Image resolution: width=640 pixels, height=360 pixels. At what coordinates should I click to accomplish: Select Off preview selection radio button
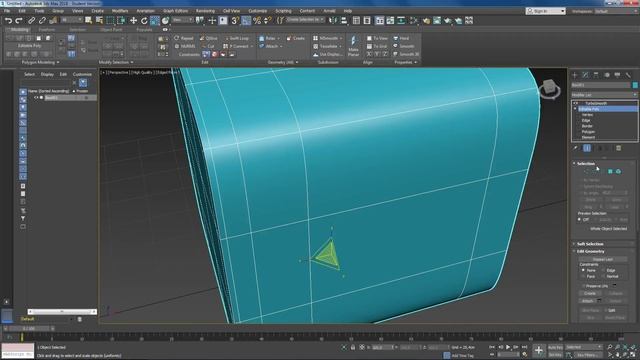pyautogui.click(x=580, y=220)
